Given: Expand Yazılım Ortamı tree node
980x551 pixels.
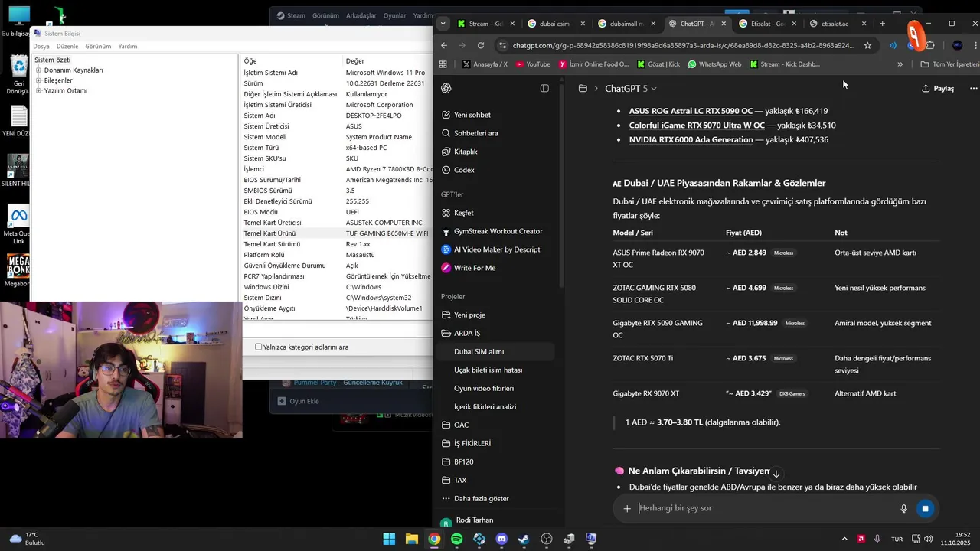Looking at the screenshot, I should pyautogui.click(x=38, y=90).
